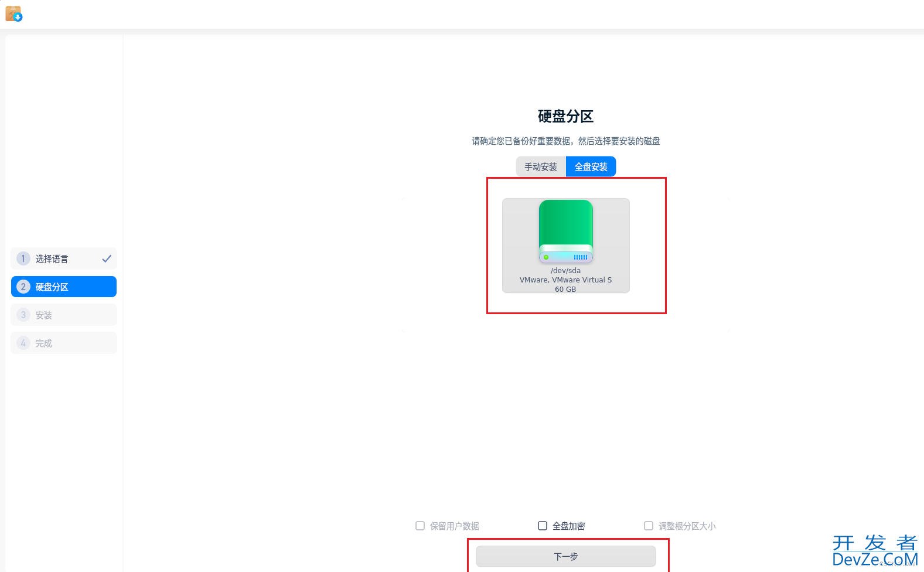Click the installer app icon at top-left

click(13, 13)
